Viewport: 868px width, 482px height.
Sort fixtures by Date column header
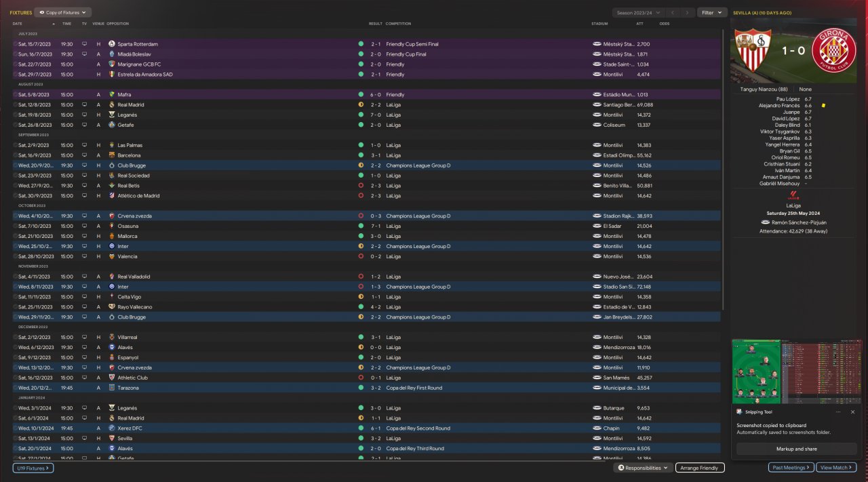point(18,24)
